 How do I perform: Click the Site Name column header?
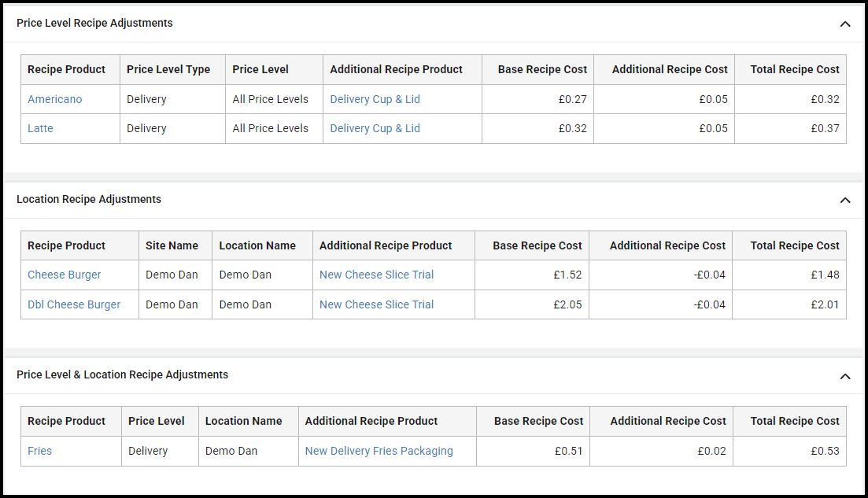(172, 245)
